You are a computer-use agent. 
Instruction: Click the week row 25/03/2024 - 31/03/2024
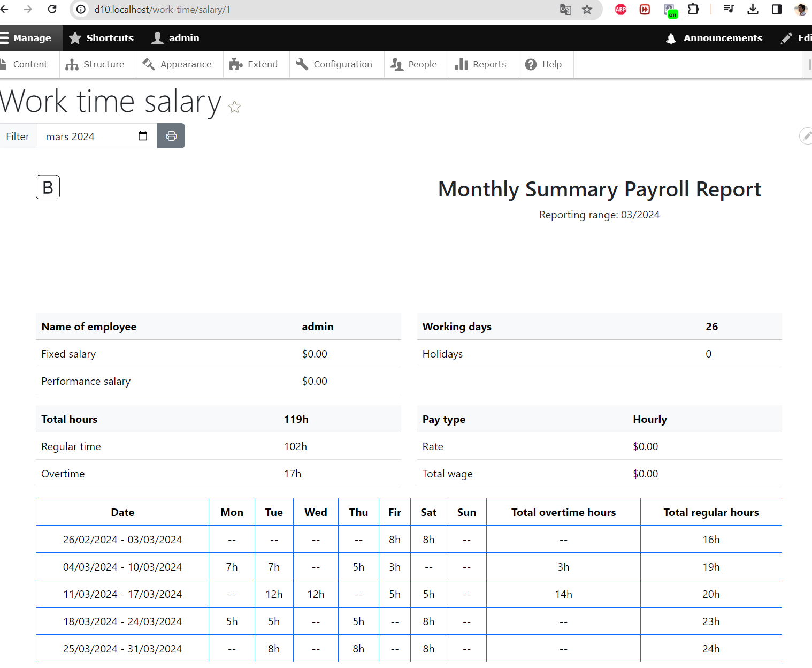[409, 649]
